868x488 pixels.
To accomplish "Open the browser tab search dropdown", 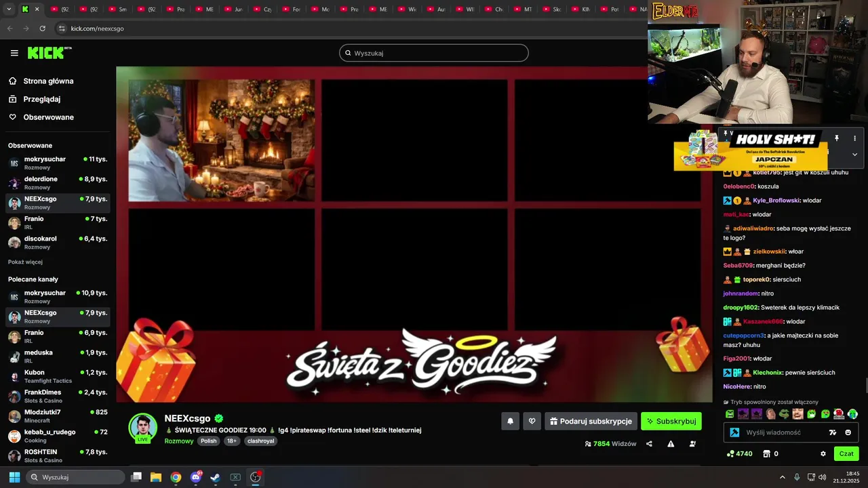I will [x=7, y=9].
